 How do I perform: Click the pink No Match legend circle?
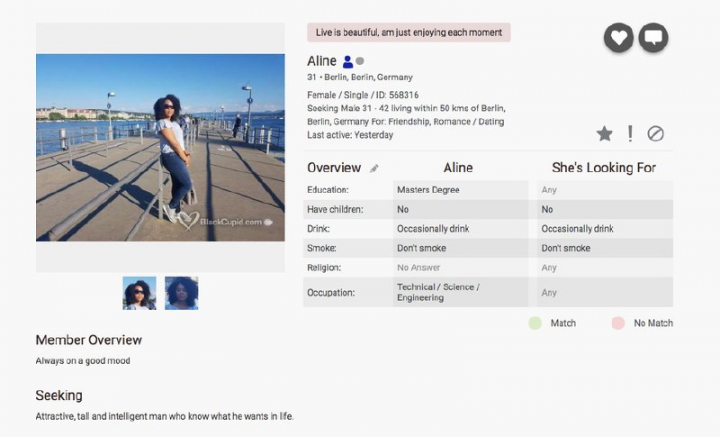click(x=618, y=323)
